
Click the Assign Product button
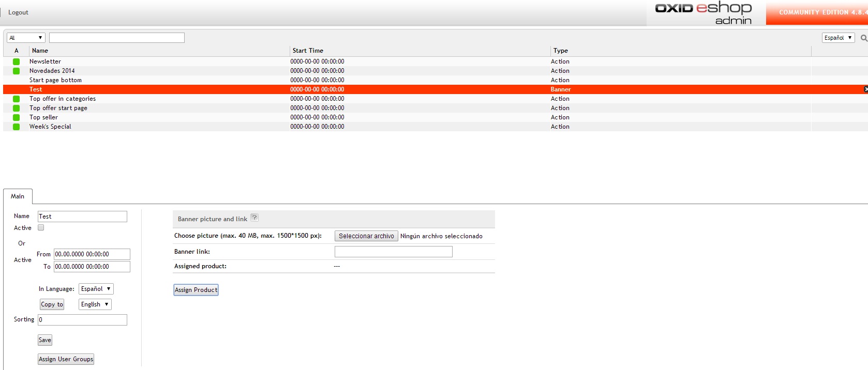tap(196, 290)
